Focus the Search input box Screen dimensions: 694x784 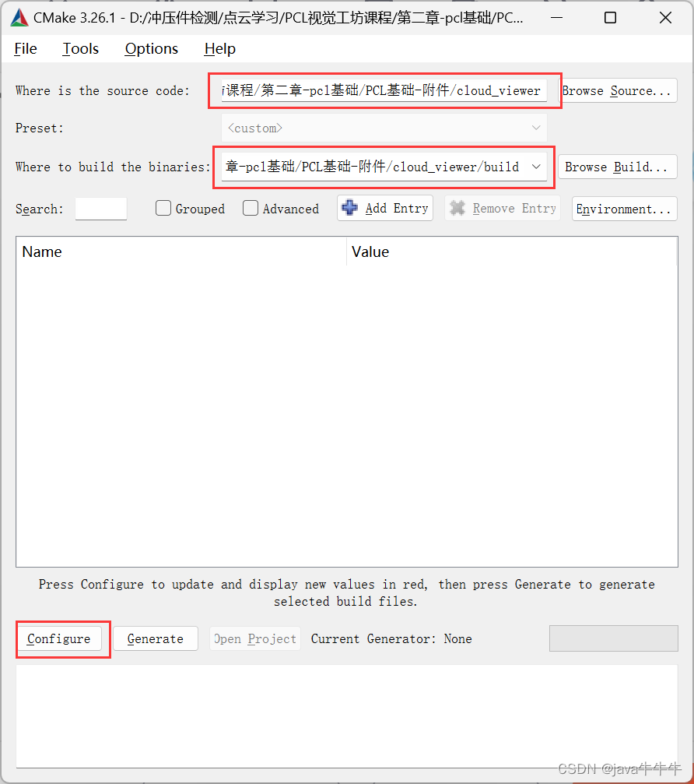click(x=101, y=209)
